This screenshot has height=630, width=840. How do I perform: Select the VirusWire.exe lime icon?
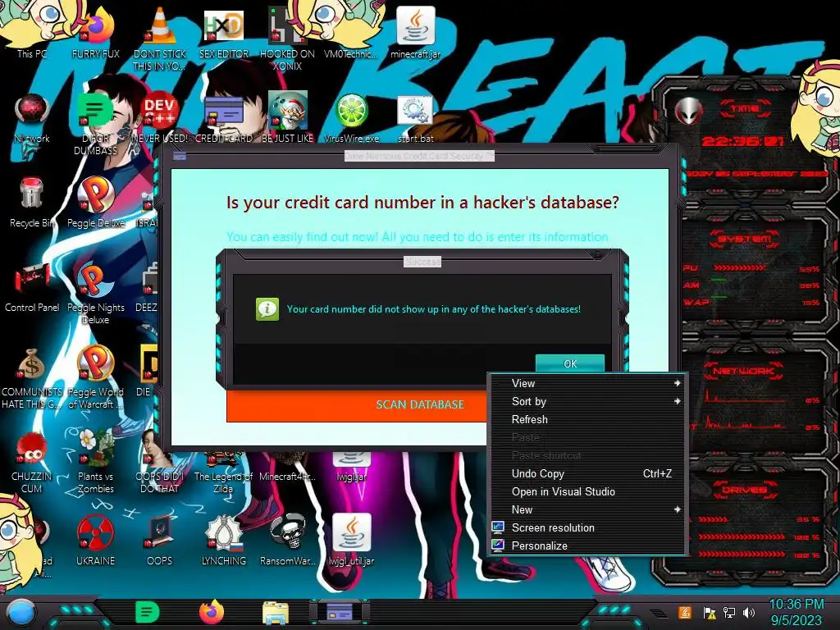[x=352, y=118]
